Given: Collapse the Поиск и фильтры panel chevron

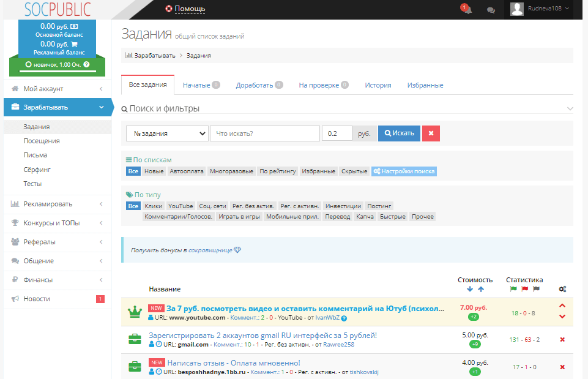Looking at the screenshot, I should [x=570, y=109].
